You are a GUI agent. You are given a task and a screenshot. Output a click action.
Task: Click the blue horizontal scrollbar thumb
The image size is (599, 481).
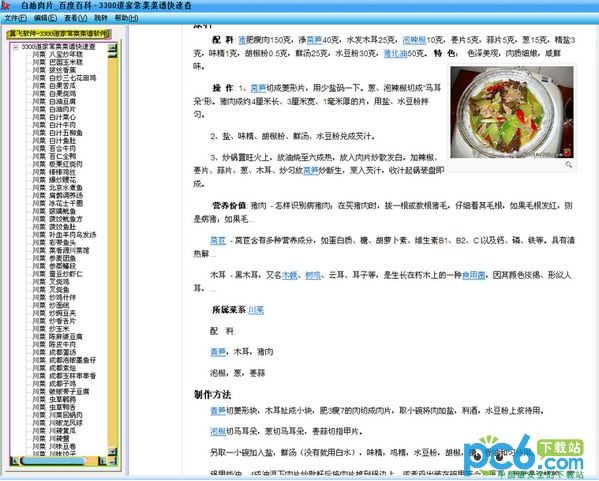(x=53, y=461)
